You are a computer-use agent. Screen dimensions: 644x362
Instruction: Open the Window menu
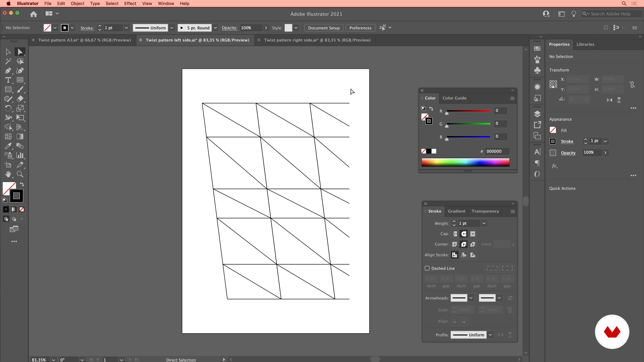tap(166, 4)
